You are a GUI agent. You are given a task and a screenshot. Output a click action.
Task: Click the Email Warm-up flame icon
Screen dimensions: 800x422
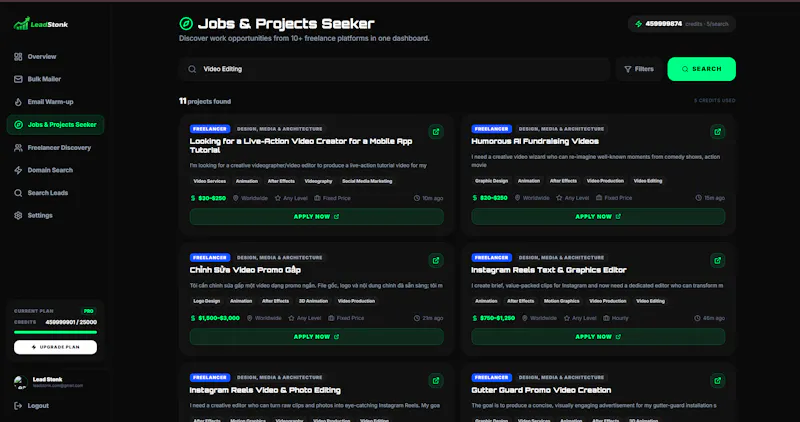(x=18, y=102)
